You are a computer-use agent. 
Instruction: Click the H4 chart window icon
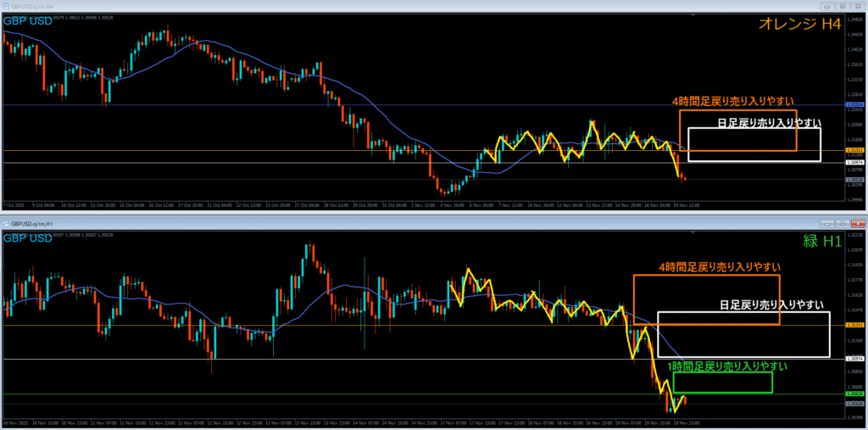coord(7,5)
